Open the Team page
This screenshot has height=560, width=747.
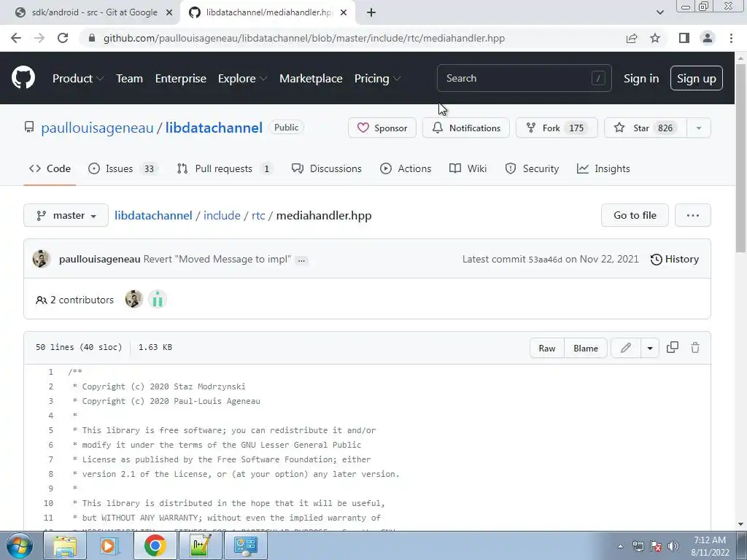[x=130, y=78]
